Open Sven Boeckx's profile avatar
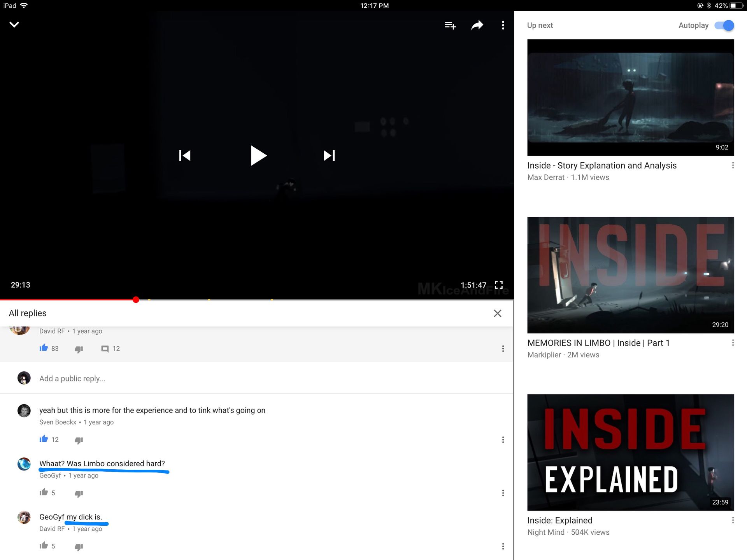The width and height of the screenshot is (747, 560). [24, 411]
